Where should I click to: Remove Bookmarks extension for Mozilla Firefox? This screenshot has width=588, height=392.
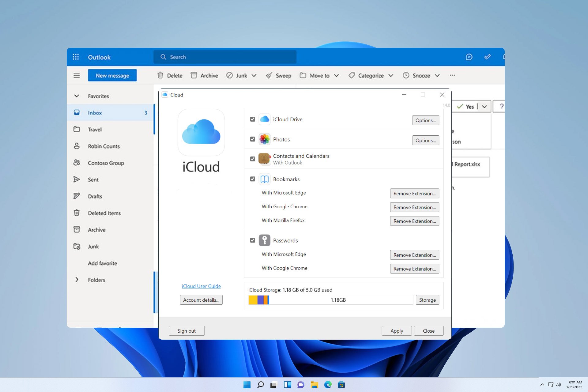pos(414,221)
